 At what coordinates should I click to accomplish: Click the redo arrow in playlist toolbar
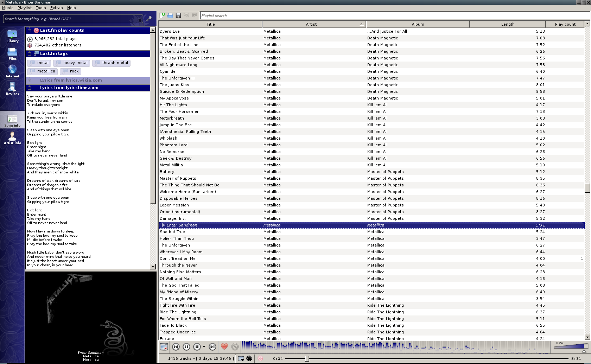pyautogui.click(x=195, y=15)
